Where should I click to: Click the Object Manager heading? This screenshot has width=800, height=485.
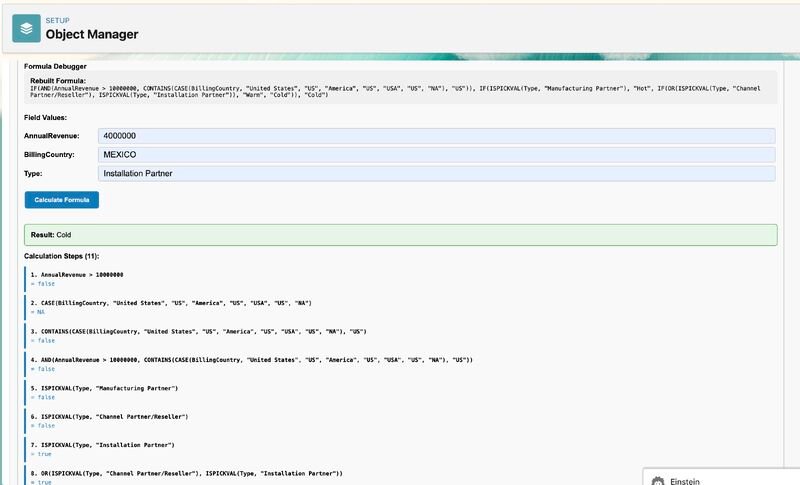pos(92,34)
